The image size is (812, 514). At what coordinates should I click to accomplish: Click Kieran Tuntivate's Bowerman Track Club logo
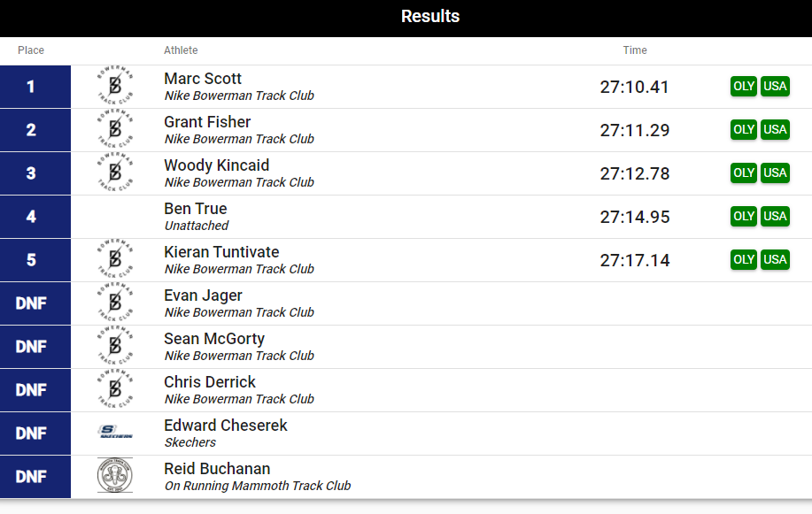(115, 259)
